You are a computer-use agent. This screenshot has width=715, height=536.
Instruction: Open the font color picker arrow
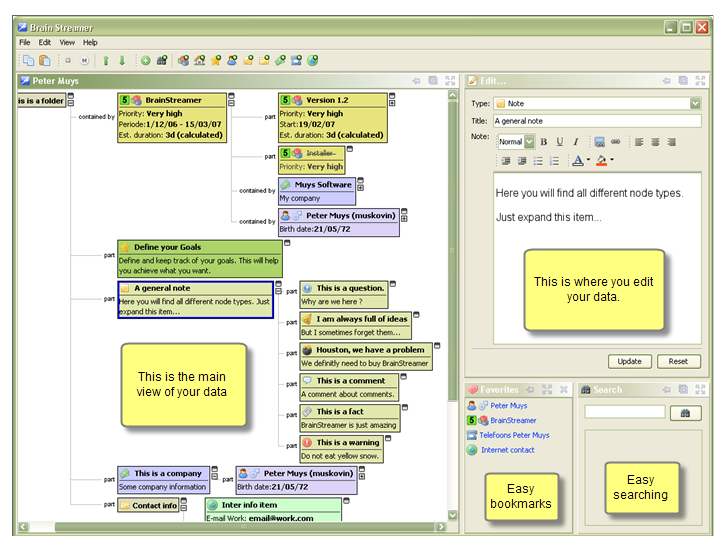point(588,160)
